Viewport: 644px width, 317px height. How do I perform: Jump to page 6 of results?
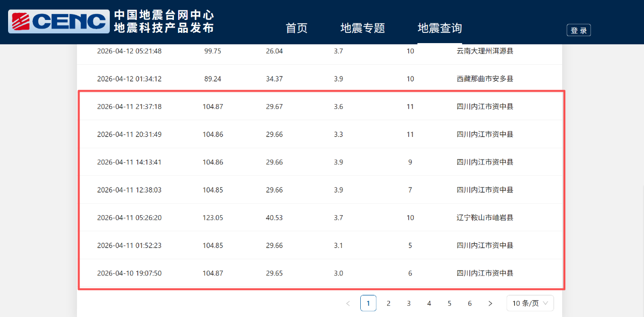[470, 303]
